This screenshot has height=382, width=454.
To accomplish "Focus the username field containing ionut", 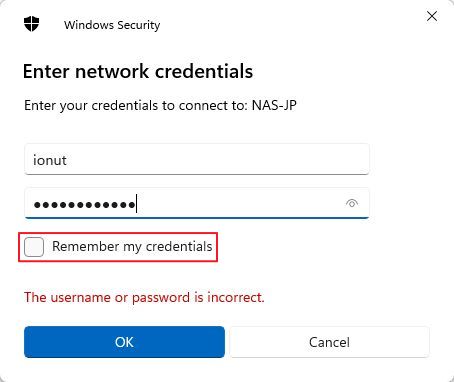I will (197, 159).
